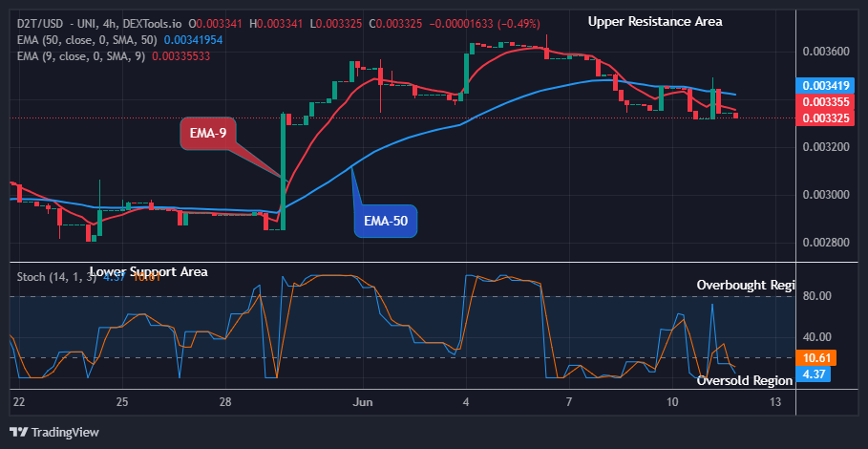Click the Lower Support Area text
Viewport: 868px width, 449px height.
(x=148, y=272)
